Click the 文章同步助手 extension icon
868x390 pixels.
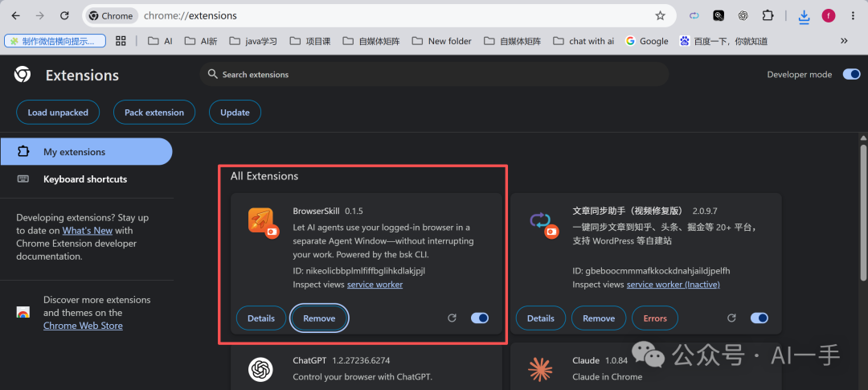pyautogui.click(x=542, y=224)
